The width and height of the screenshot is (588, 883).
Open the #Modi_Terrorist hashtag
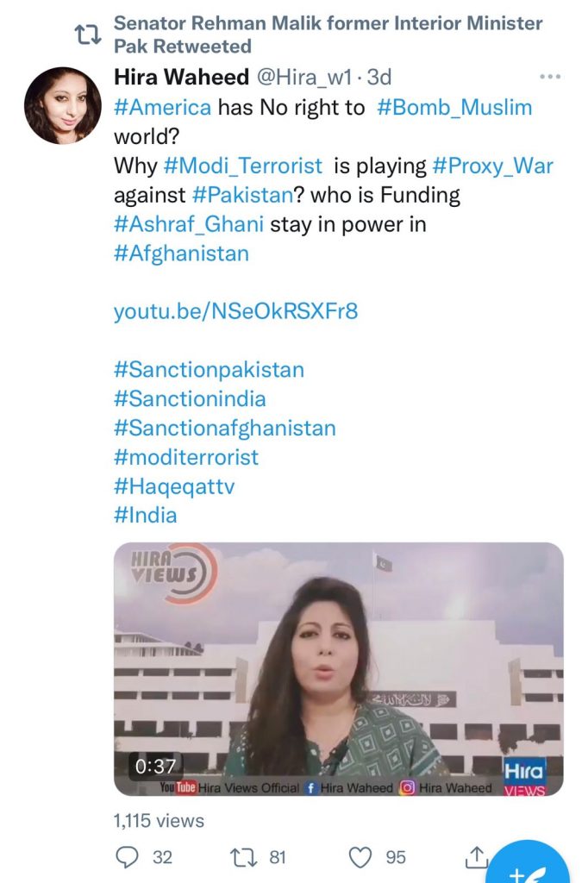coord(242,166)
